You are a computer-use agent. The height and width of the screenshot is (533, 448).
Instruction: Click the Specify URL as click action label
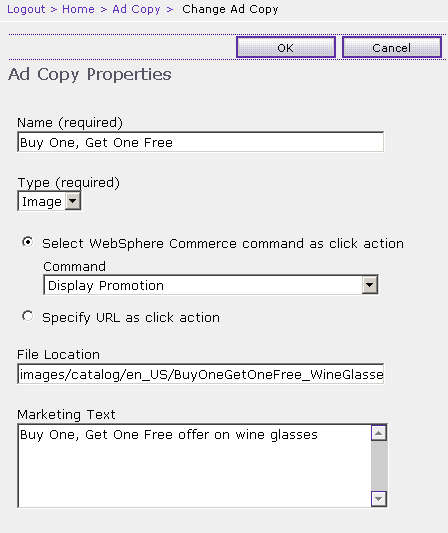tap(131, 318)
